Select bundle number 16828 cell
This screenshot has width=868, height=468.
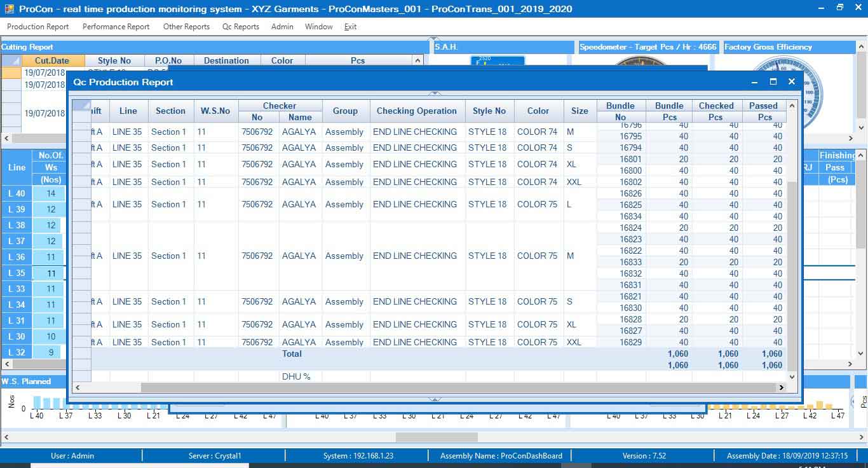tap(621, 319)
